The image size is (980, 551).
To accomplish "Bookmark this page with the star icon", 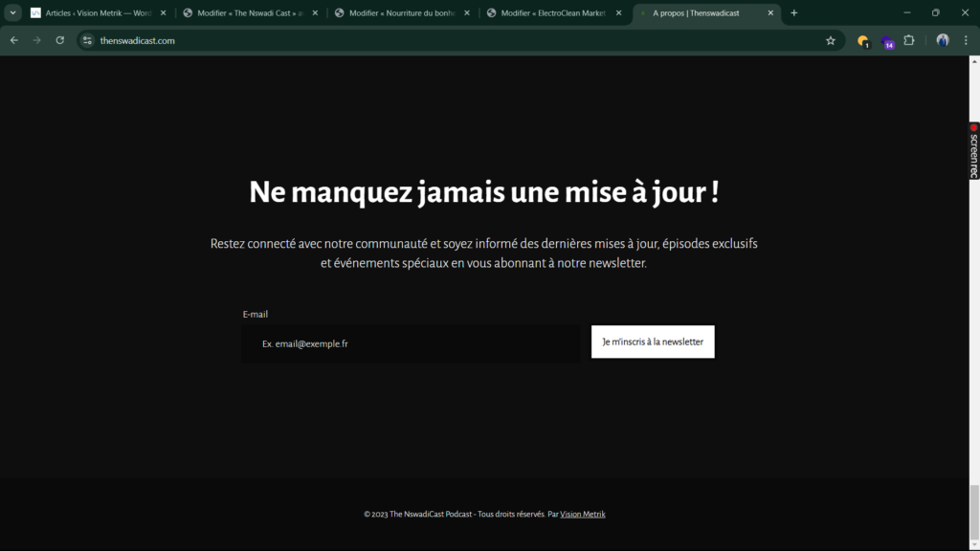I will 830,40.
